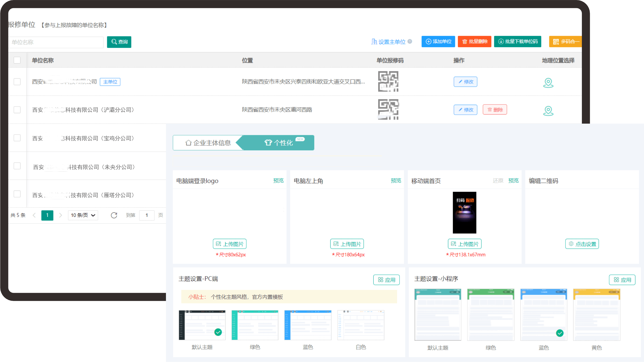Click 批量下载单位码 button
The image size is (644, 362).
tap(517, 41)
